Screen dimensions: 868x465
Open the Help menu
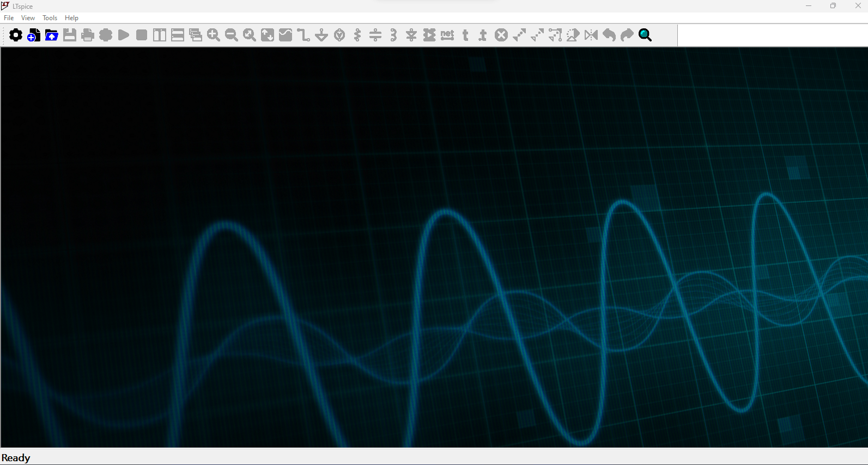pos(71,18)
